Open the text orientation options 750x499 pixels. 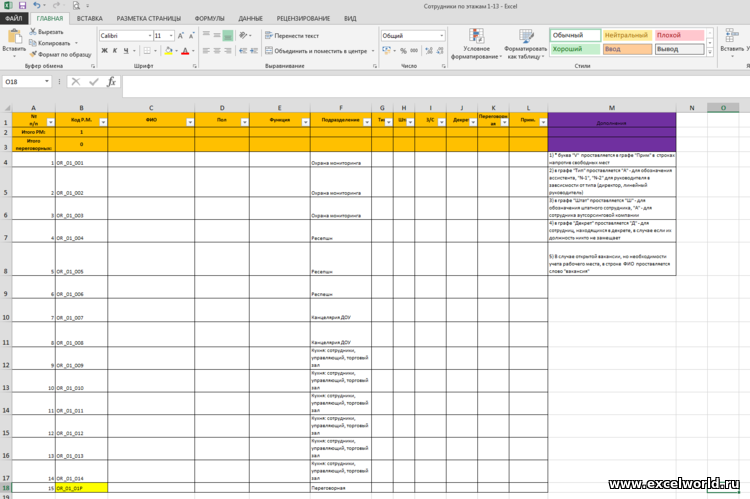click(244, 35)
